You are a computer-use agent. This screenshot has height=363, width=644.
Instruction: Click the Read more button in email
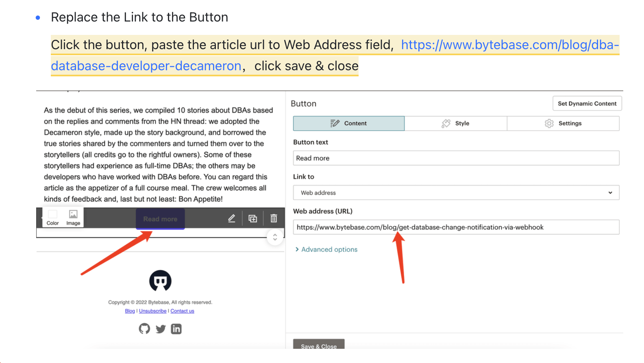click(x=160, y=219)
